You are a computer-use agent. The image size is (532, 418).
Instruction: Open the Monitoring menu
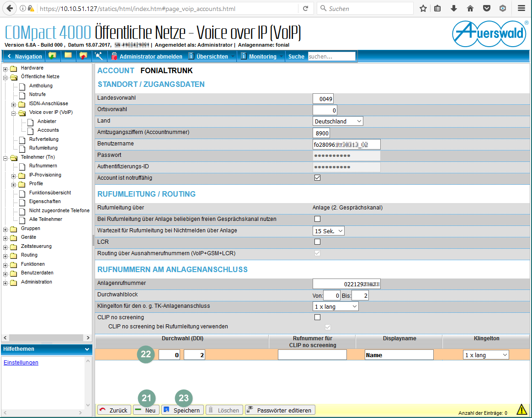point(261,56)
